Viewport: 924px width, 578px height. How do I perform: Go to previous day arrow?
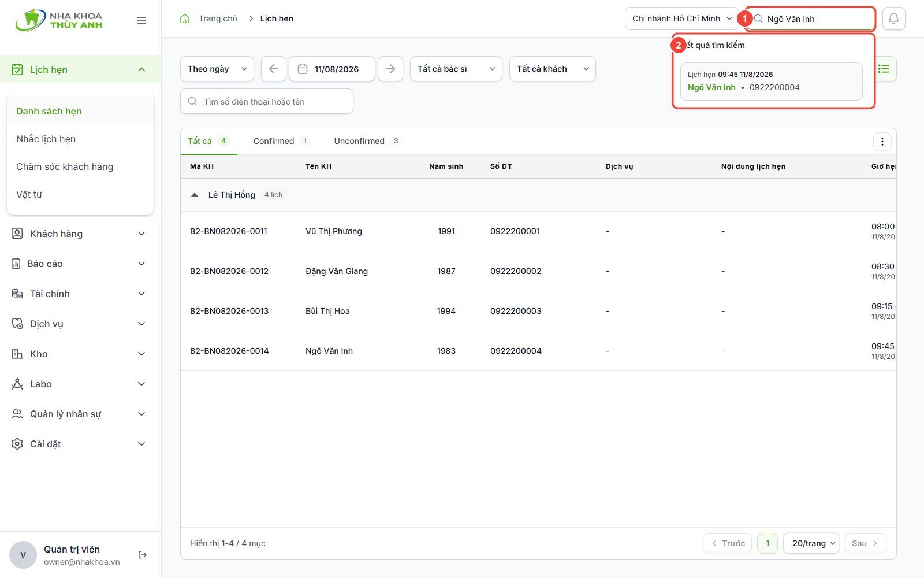[274, 69]
